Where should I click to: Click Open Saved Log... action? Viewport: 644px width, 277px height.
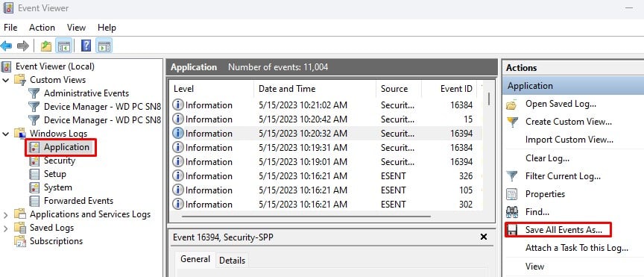pyautogui.click(x=561, y=104)
